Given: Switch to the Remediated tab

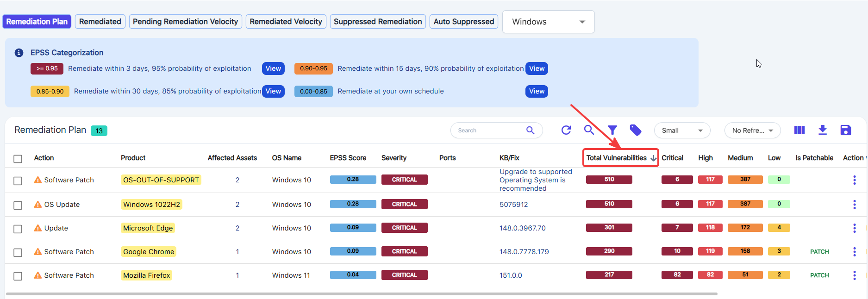Looking at the screenshot, I should (x=100, y=21).
